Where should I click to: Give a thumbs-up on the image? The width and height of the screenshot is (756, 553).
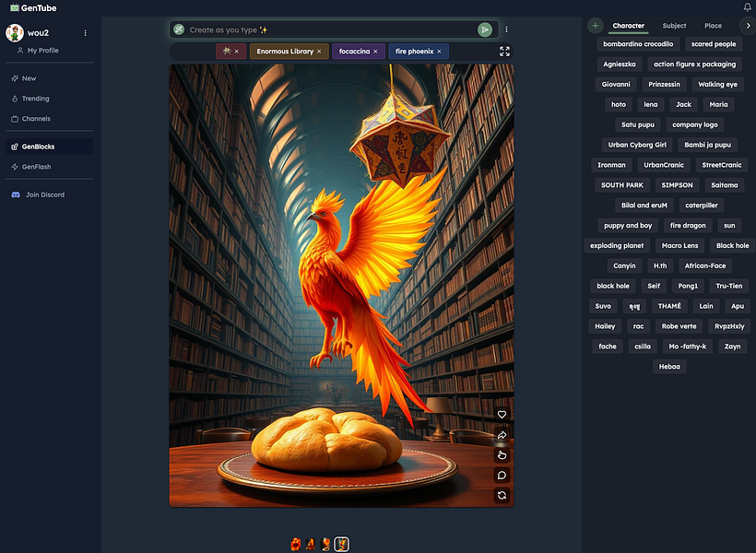502,454
